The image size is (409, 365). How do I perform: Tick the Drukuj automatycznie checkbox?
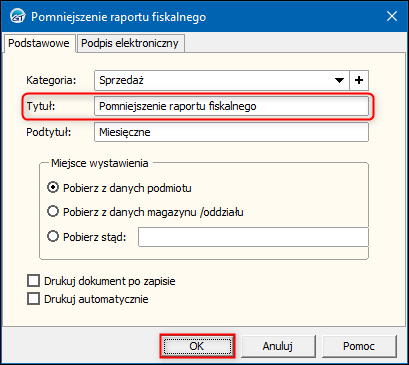[33, 299]
